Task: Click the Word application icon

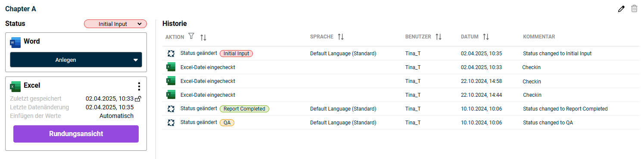Action: [15, 42]
